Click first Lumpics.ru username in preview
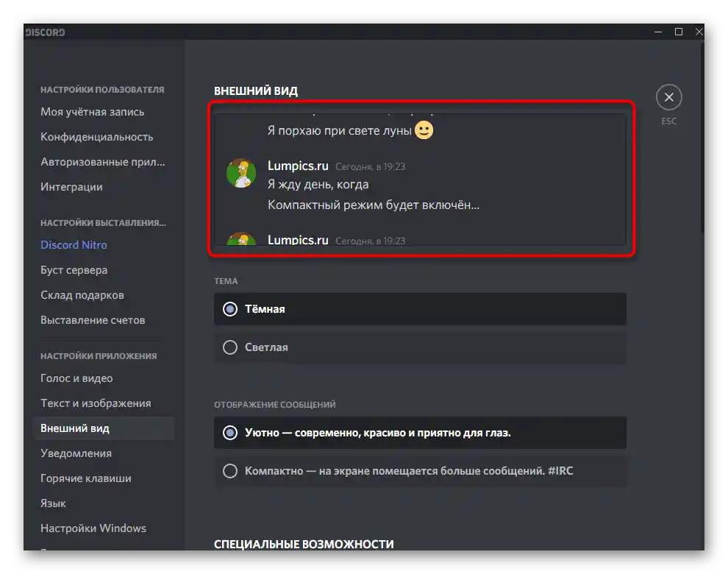Viewport: 728px width, 574px height. point(298,166)
